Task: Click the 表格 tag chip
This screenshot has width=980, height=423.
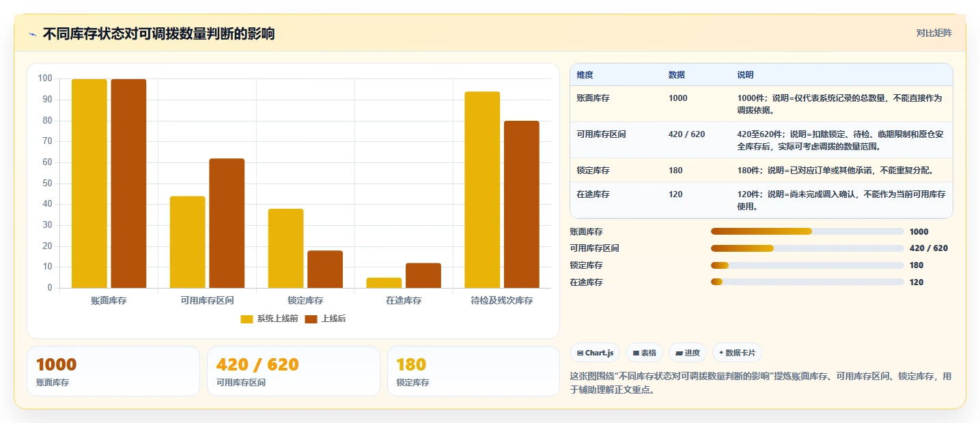Action: tap(644, 353)
